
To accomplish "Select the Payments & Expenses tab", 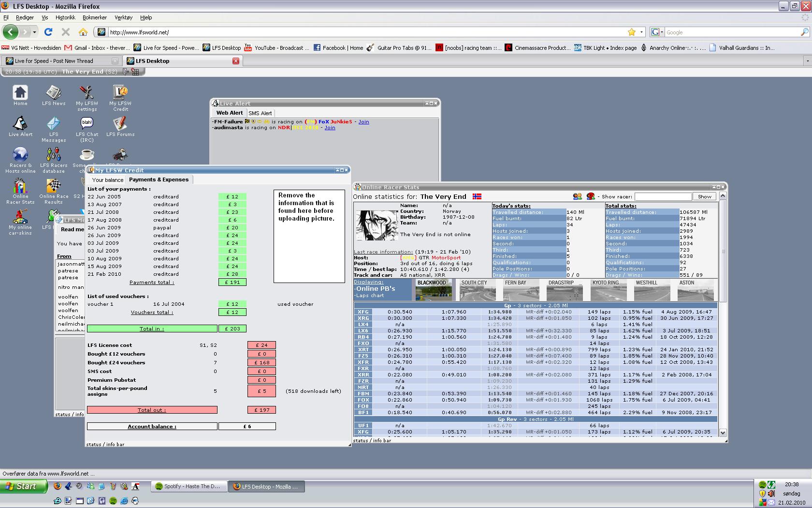I will (159, 179).
